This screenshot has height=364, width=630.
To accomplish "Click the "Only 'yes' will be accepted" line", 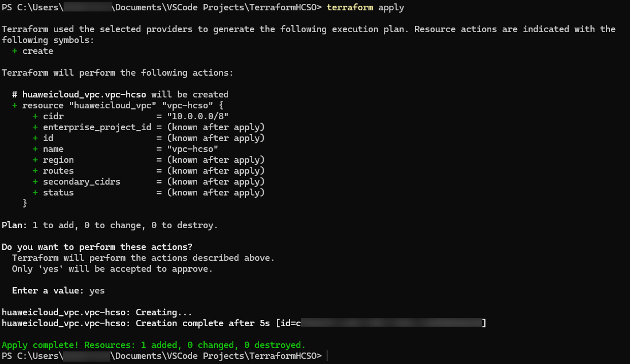I will (112, 269).
